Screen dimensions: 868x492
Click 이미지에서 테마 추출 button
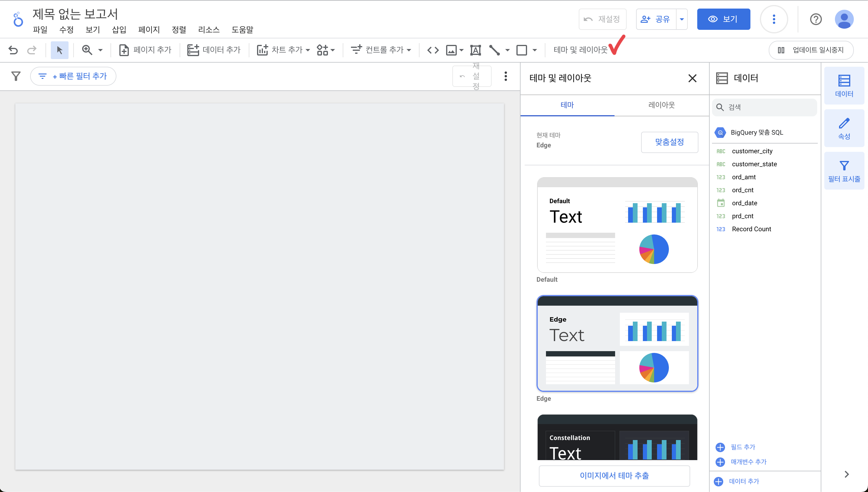[x=614, y=475]
